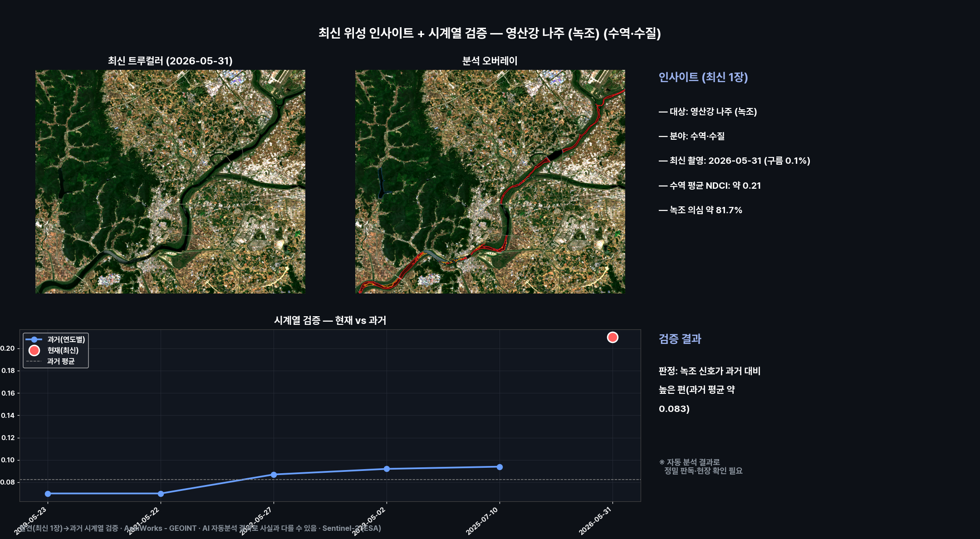Click the blue line legend marker for 과거(연도별)
The image size is (980, 539).
pyautogui.click(x=34, y=339)
